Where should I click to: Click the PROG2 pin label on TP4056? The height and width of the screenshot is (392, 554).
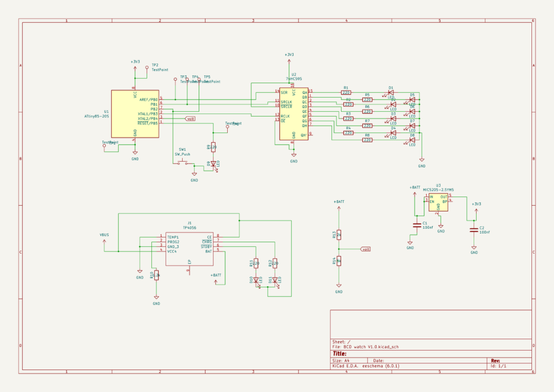173,242
